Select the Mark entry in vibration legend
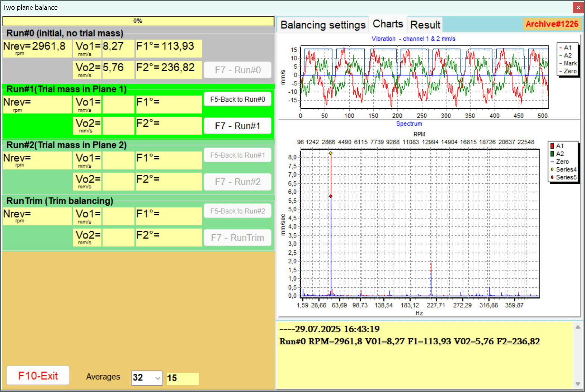The width and height of the screenshot is (585, 392). [568, 63]
